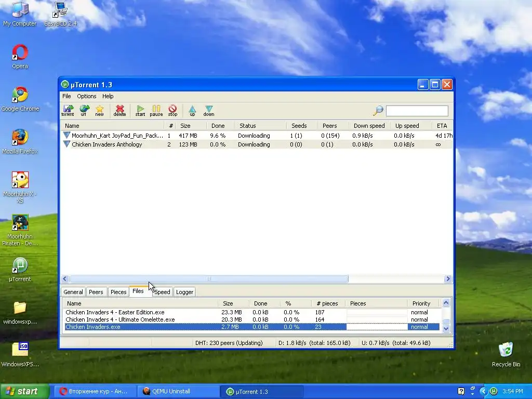532x399 pixels.
Task: Sort torrents by Name column header
Action: pos(112,126)
